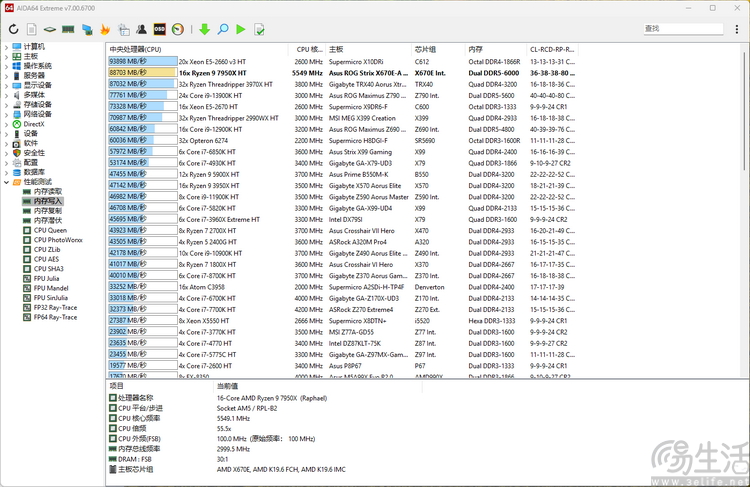
Task: Open the 内存写入 benchmark
Action: click(x=48, y=201)
